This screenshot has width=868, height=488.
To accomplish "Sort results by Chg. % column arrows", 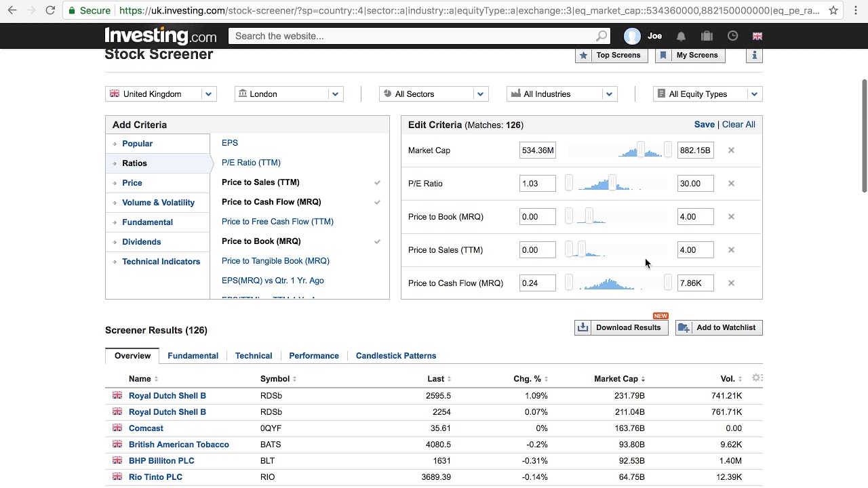I will pos(546,379).
